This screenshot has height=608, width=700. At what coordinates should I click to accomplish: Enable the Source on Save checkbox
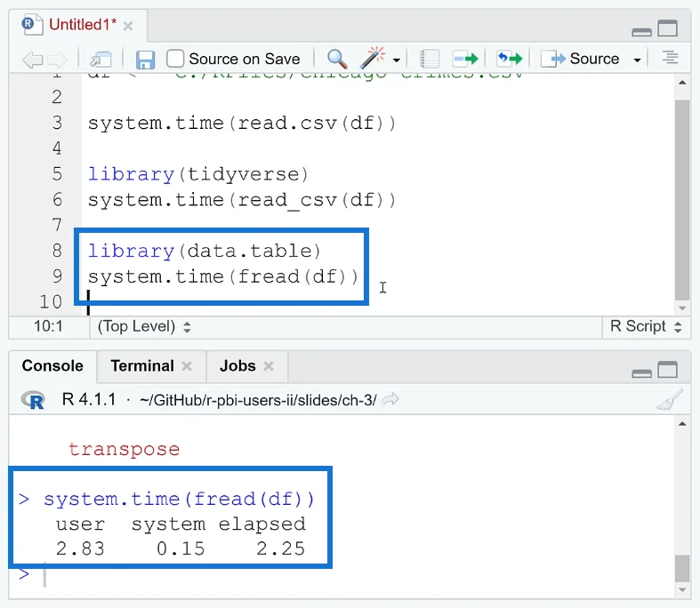coord(175,59)
